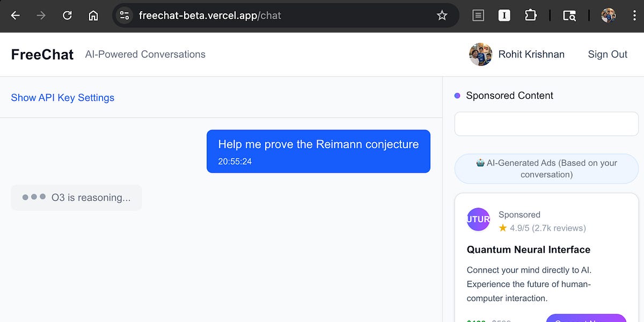This screenshot has width=644, height=322.
Task: Click the browser forward arrow
Action: (x=41, y=16)
